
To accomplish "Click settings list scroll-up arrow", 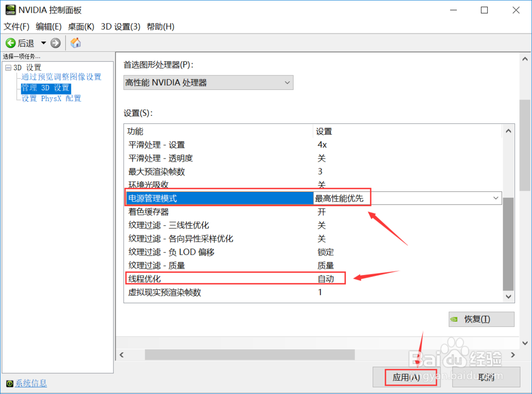I will [508, 131].
